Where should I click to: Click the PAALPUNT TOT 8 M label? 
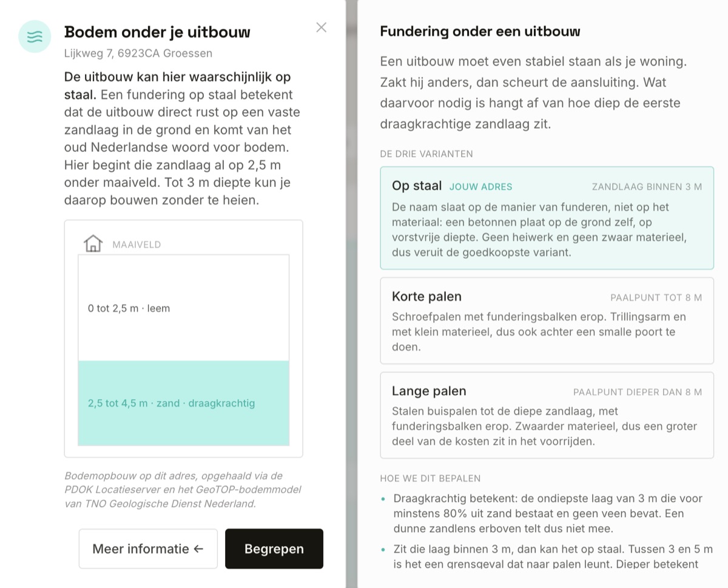[x=656, y=297]
